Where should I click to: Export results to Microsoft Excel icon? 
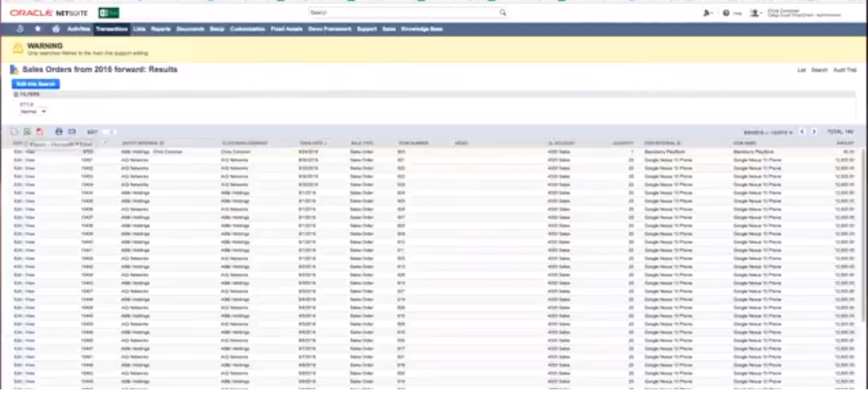click(26, 132)
